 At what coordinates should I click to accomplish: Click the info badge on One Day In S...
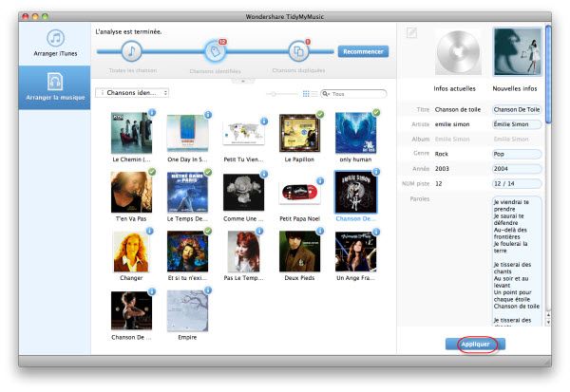coord(208,115)
